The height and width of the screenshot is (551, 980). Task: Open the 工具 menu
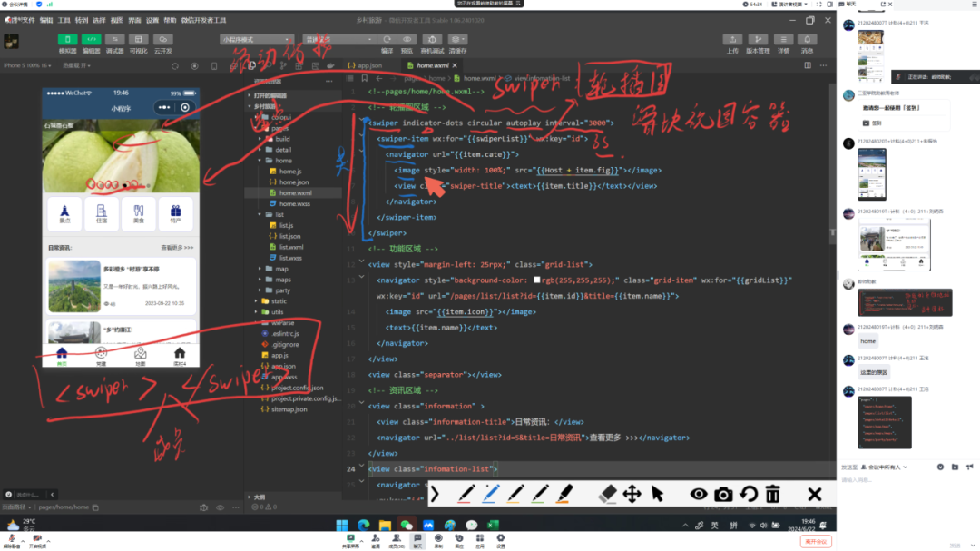coord(64,20)
